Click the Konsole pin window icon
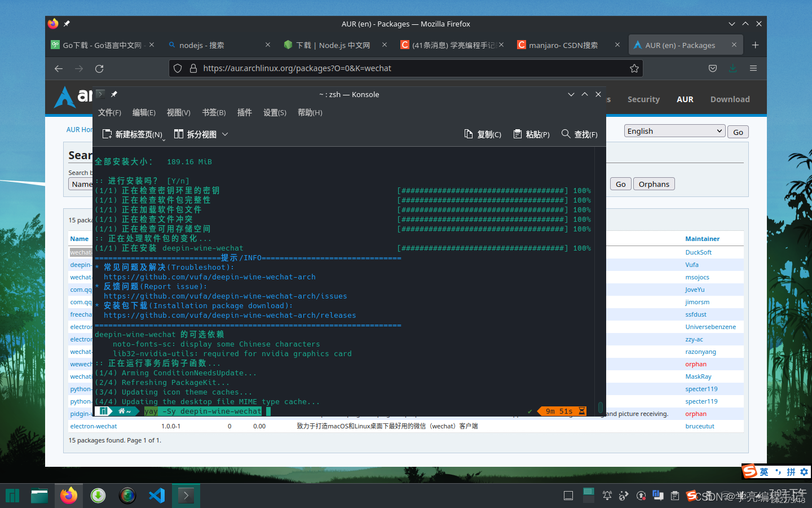This screenshot has width=812, height=508. [x=114, y=94]
